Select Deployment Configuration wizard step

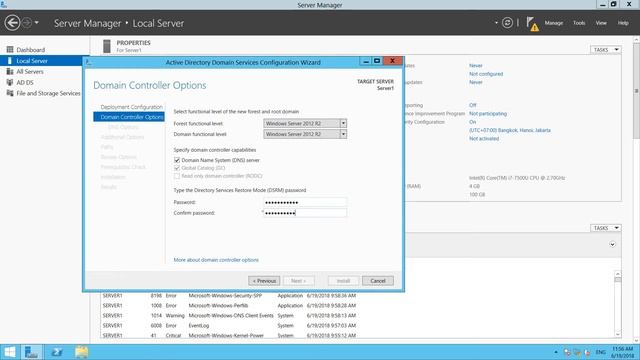(x=131, y=107)
